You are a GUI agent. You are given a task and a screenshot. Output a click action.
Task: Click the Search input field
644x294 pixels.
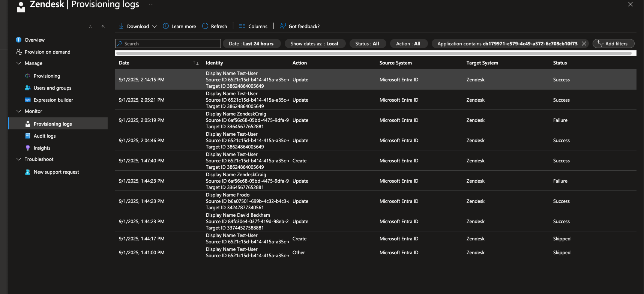point(168,43)
